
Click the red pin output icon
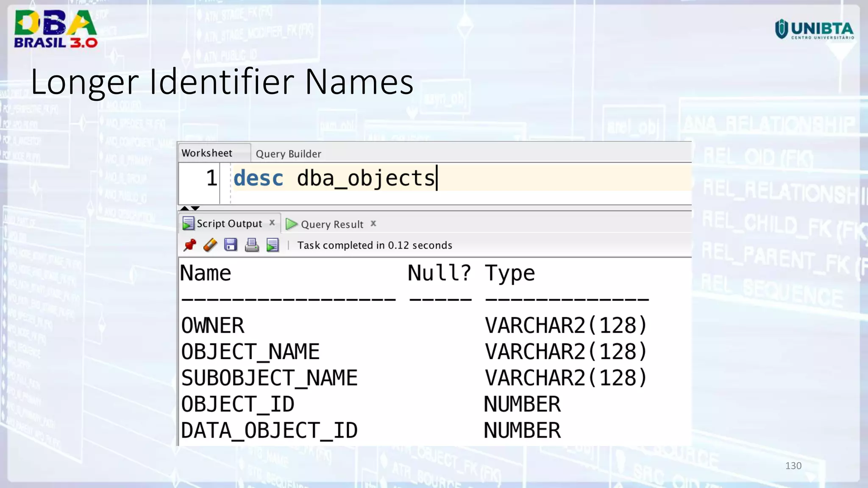(x=190, y=245)
